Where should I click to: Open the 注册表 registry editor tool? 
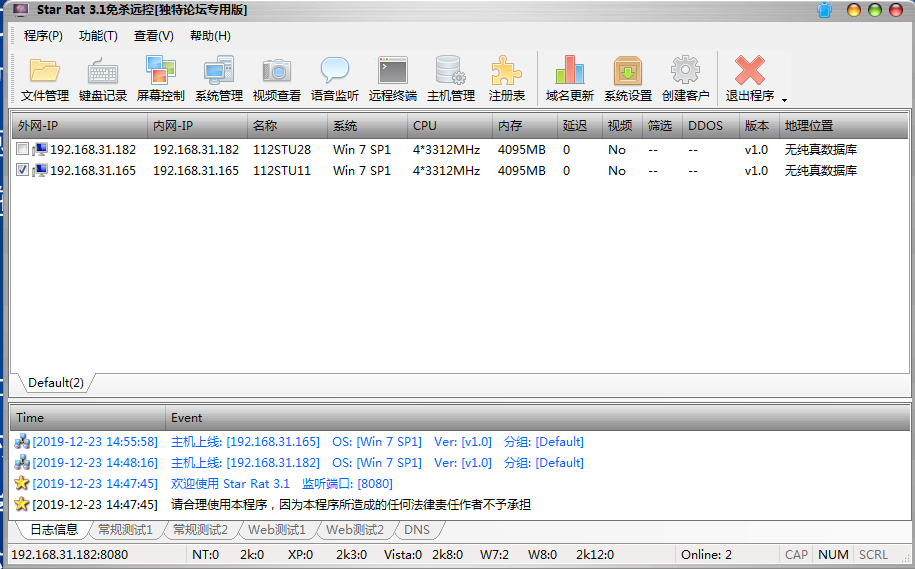(x=507, y=79)
